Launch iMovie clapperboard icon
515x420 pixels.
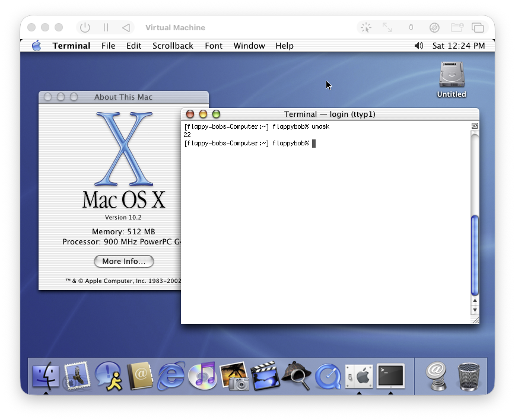265,376
